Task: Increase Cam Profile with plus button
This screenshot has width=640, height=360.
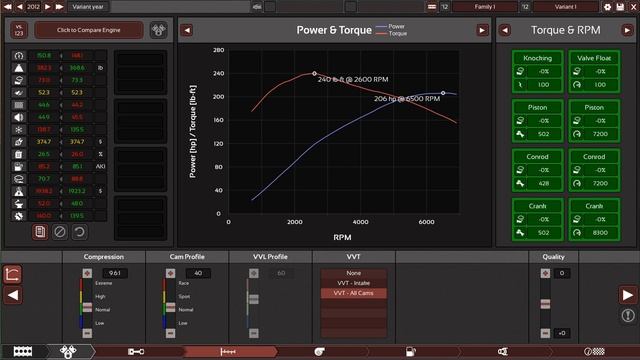Action: click(x=170, y=273)
